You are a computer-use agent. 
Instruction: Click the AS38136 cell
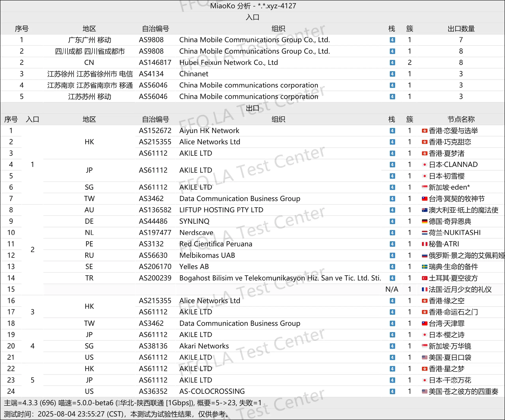(153, 346)
